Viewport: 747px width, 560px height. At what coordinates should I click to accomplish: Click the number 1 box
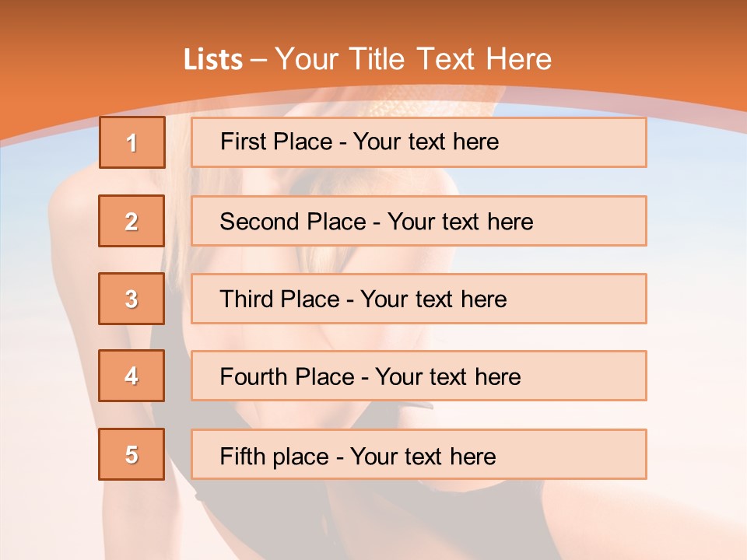(132, 142)
